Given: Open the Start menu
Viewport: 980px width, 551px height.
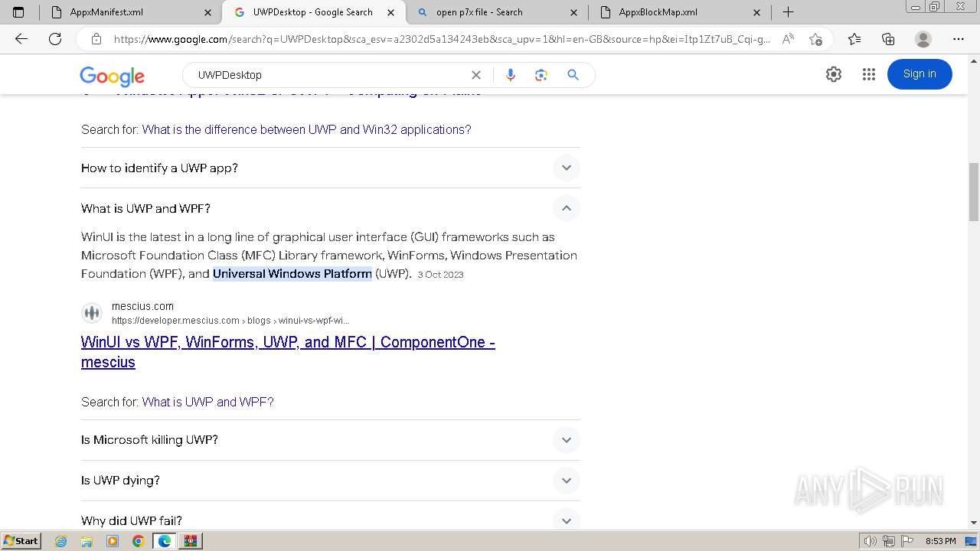Looking at the screenshot, I should (x=21, y=541).
